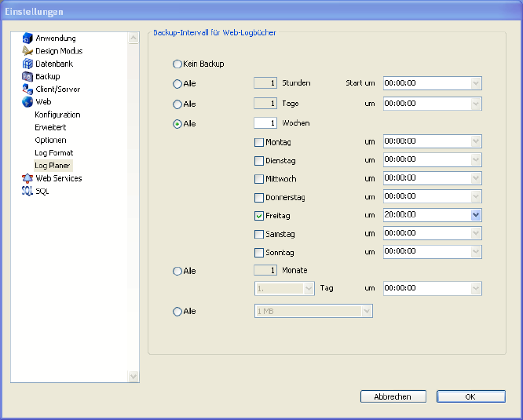Confirm settings with the OK button
The height and width of the screenshot is (420, 523).
(470, 396)
